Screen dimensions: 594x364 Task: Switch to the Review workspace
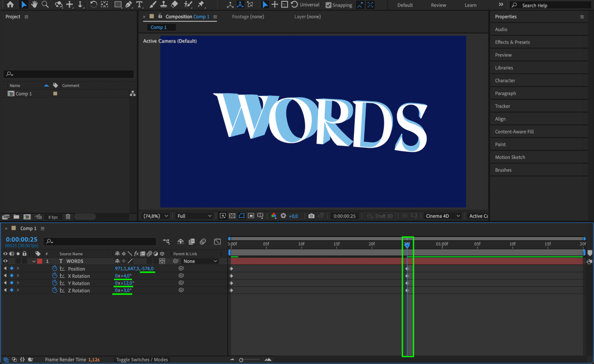point(438,5)
